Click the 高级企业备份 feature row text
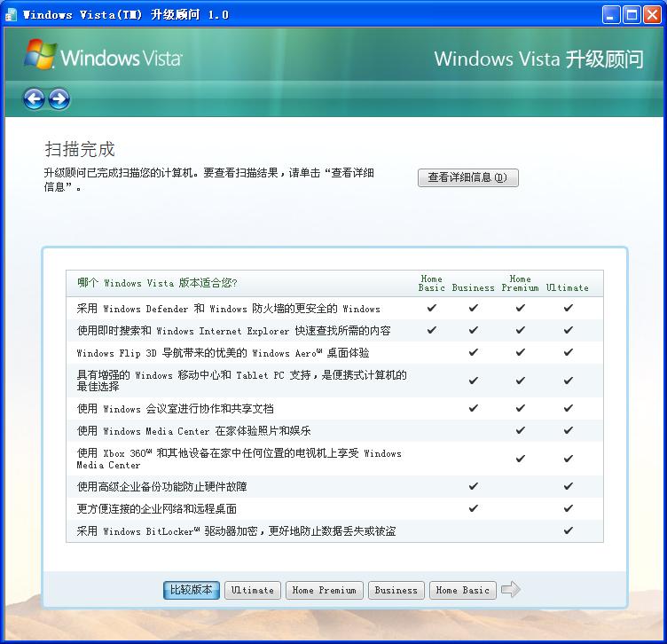 click(161, 486)
